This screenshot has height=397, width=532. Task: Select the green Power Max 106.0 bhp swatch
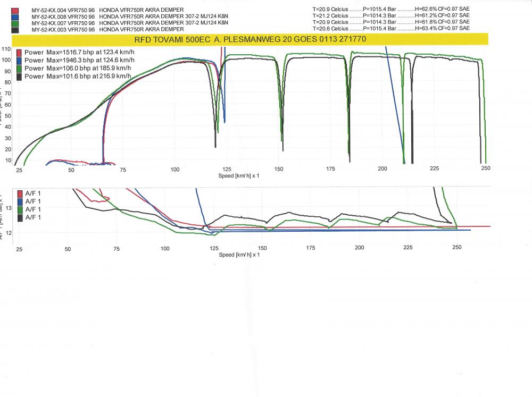point(20,69)
